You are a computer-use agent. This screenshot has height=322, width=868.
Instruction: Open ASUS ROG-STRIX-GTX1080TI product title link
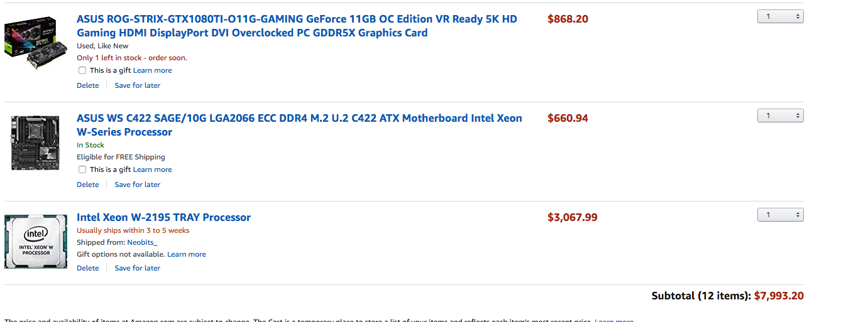click(297, 26)
